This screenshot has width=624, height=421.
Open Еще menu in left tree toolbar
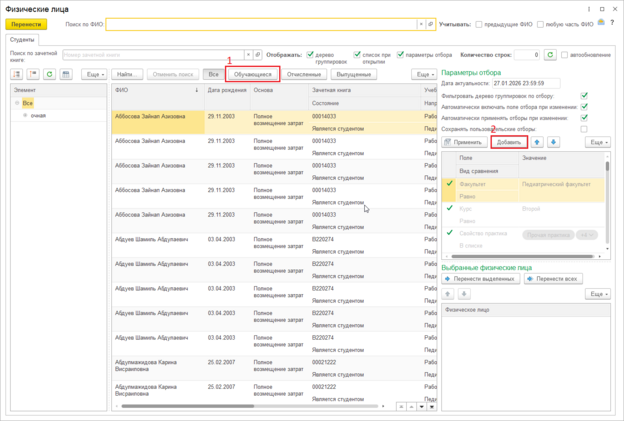point(92,74)
